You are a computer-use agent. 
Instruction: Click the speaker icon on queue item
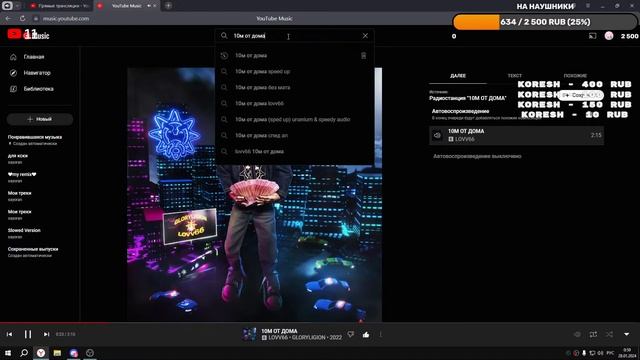437,136
